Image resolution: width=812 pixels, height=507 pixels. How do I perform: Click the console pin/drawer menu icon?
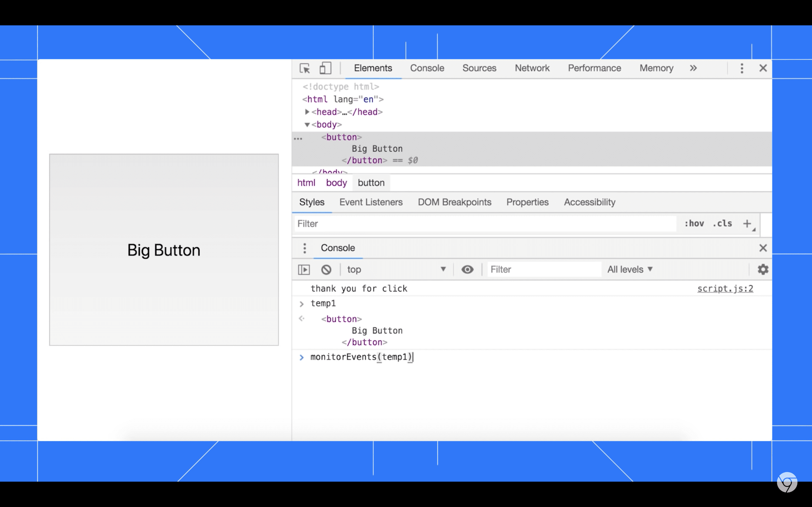pyautogui.click(x=304, y=248)
